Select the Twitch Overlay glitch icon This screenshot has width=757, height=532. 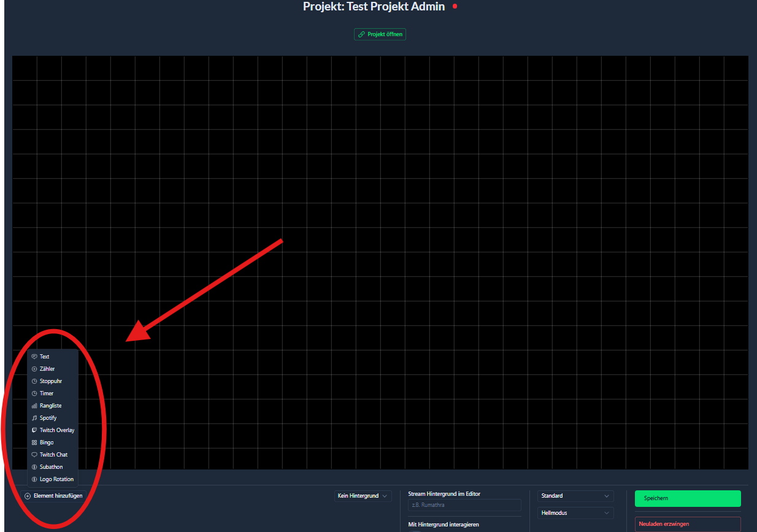pyautogui.click(x=34, y=430)
